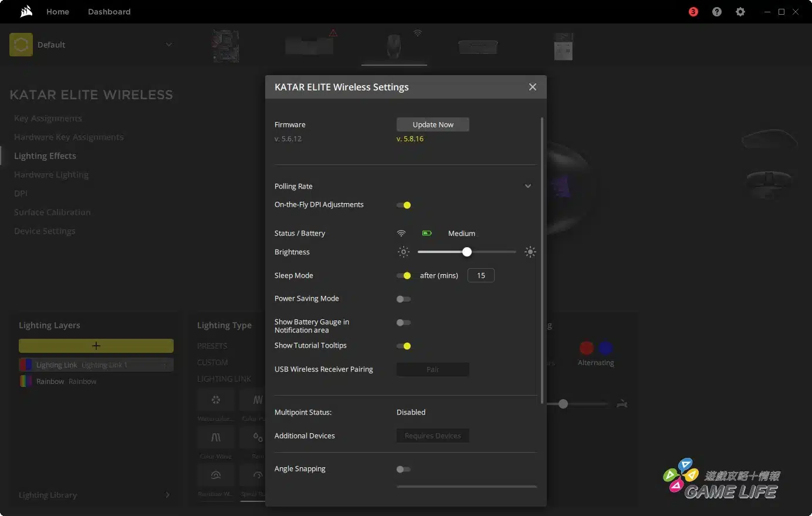The width and height of the screenshot is (812, 516).
Task: Click the low brightness sun icon
Action: pos(404,252)
